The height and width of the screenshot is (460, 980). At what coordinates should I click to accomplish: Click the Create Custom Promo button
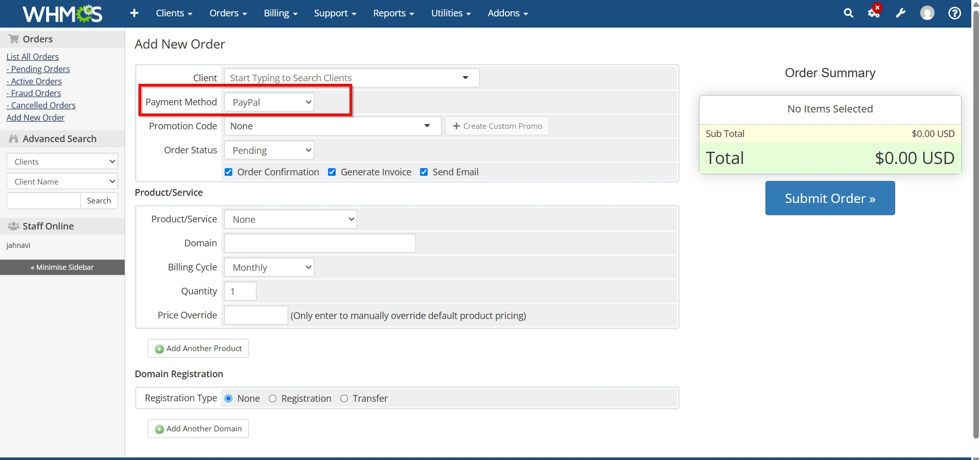click(497, 126)
